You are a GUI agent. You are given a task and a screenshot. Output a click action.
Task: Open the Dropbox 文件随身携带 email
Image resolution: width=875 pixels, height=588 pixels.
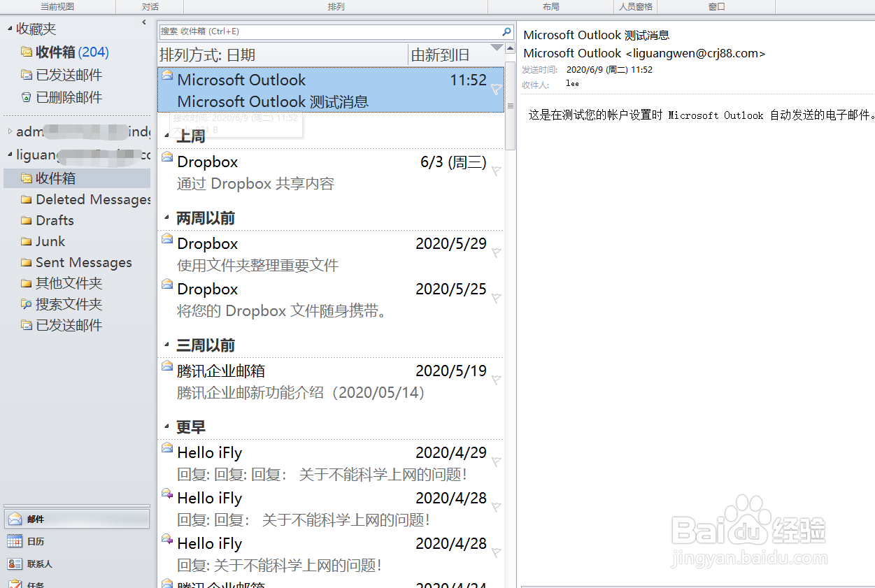[331, 299]
